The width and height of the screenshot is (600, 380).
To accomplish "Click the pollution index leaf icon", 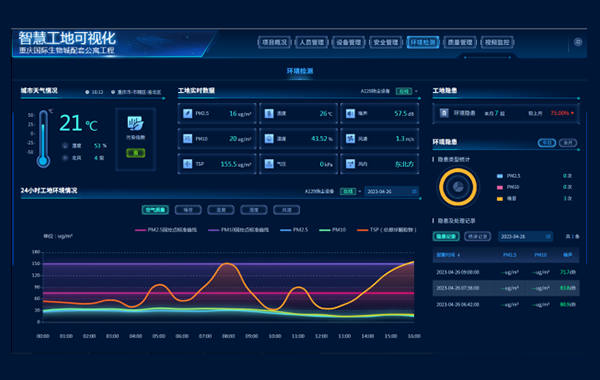I will pyautogui.click(x=135, y=123).
